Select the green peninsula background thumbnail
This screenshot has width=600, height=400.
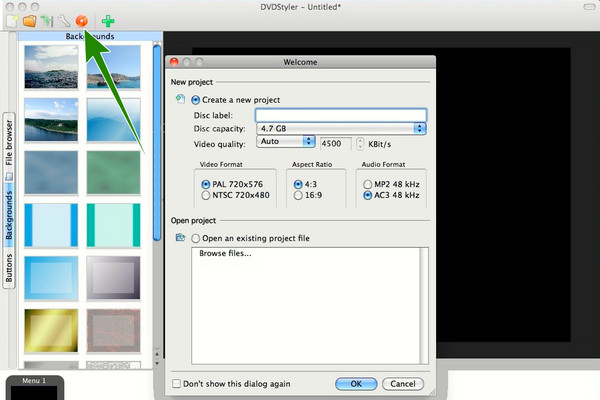(51, 120)
